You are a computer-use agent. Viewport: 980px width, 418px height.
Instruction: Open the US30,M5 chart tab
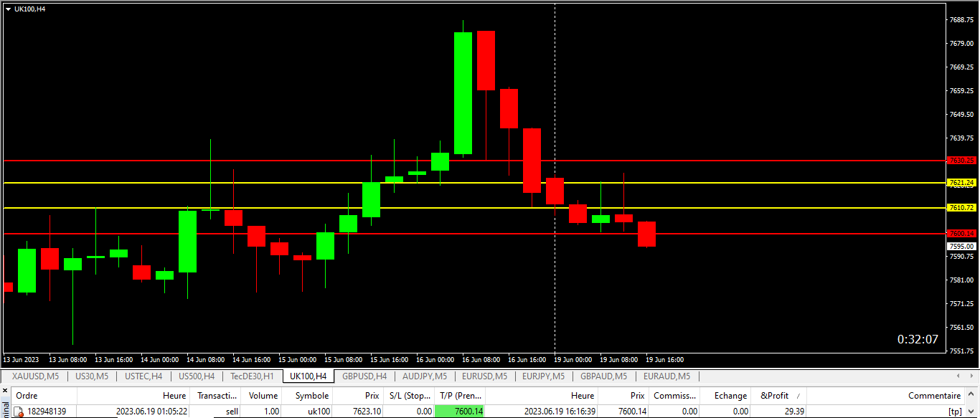coord(91,376)
